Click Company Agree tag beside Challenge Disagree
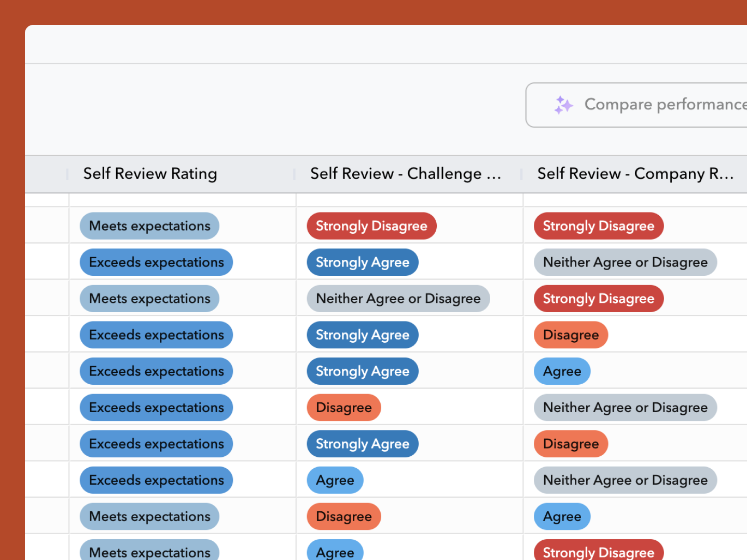This screenshot has width=747, height=560. coord(562,516)
